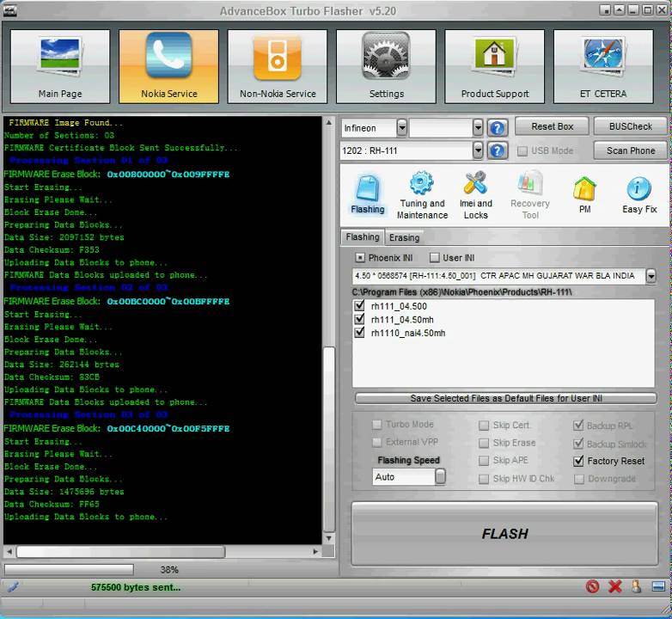672x619 pixels.
Task: Open the Infineon platform dropdown
Action: (401, 128)
